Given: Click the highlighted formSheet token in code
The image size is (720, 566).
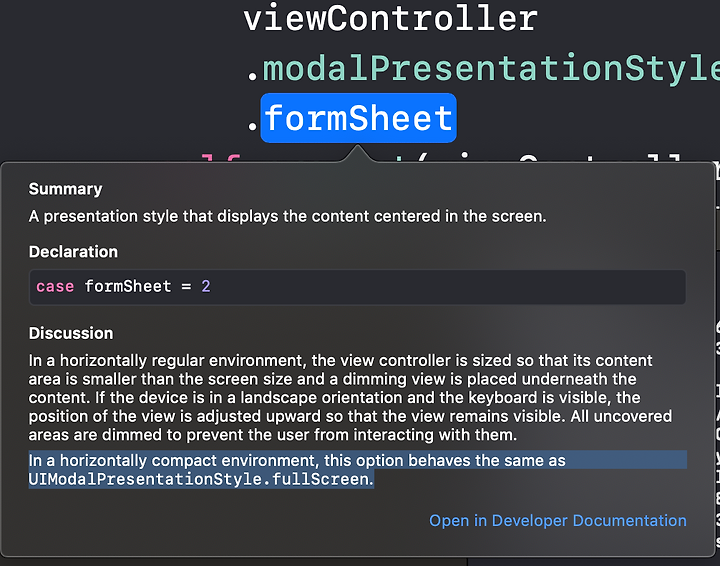Looking at the screenshot, I should pos(358,118).
